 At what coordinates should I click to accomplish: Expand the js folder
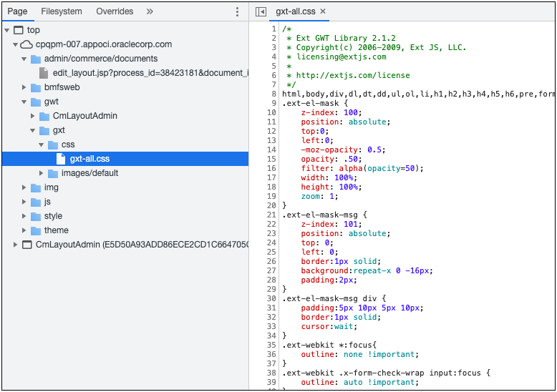(x=24, y=202)
